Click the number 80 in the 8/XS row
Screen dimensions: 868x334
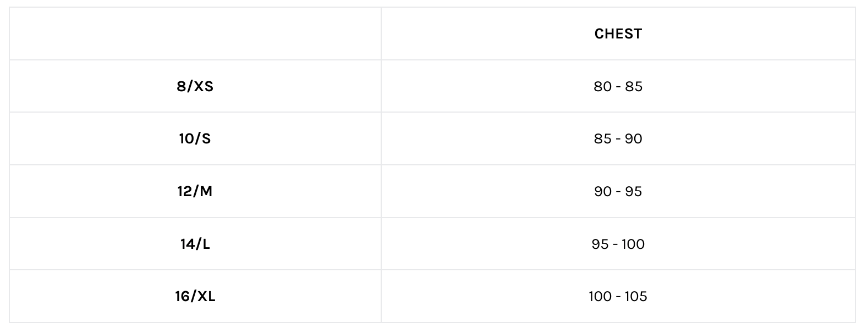tap(602, 87)
